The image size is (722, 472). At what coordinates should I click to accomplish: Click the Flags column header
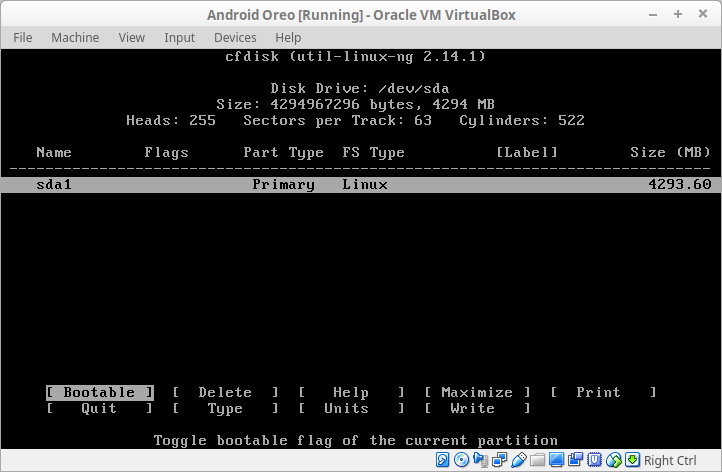coord(166,152)
